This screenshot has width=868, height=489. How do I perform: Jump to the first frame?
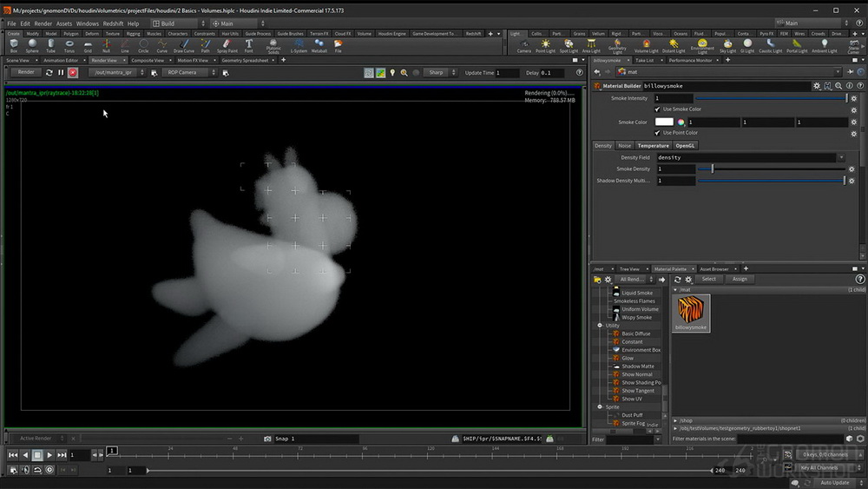[13, 454]
